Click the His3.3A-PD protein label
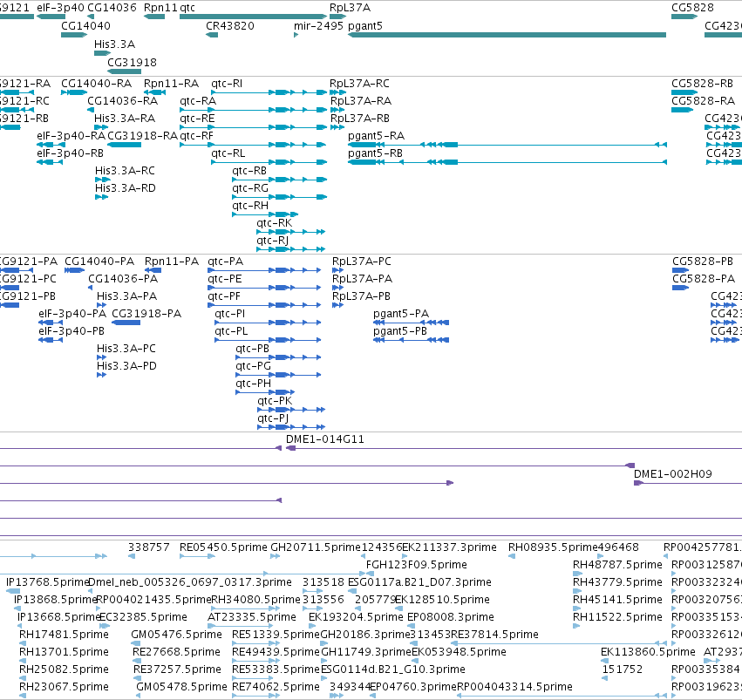Image resolution: width=742 pixels, height=700 pixels. coord(126,366)
